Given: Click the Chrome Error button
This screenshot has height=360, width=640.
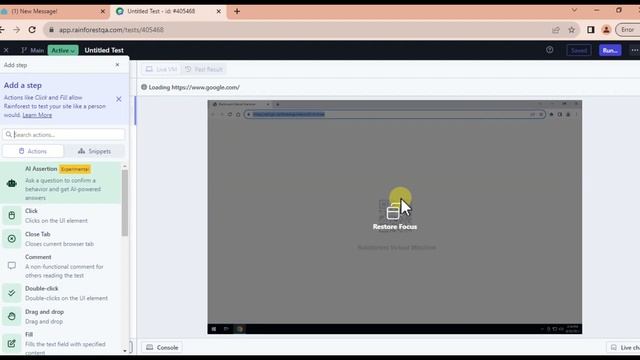Looking at the screenshot, I should click(628, 29).
